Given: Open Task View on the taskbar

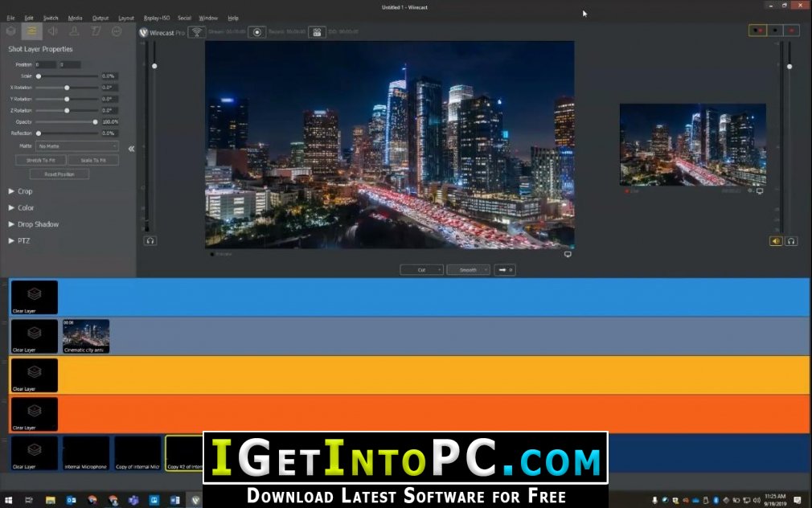Looking at the screenshot, I should point(29,500).
